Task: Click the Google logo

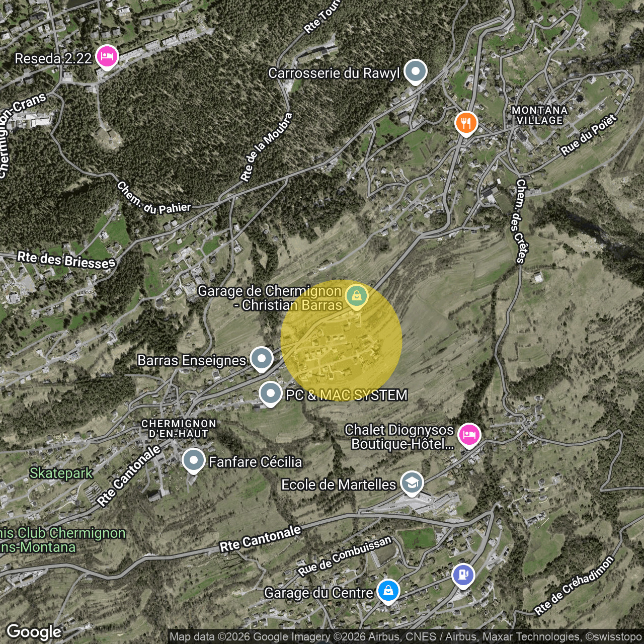Action: (34, 632)
